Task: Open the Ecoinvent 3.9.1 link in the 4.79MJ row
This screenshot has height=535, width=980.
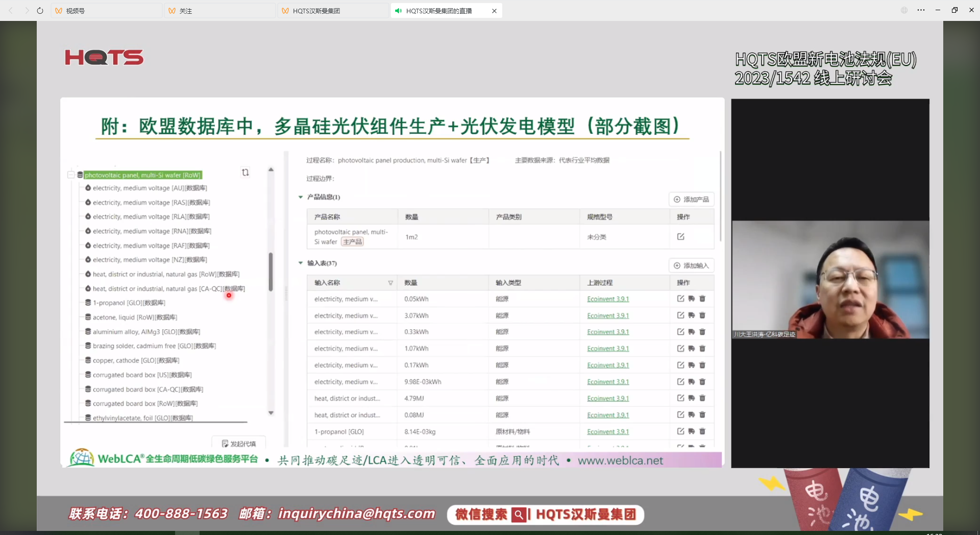Action: click(608, 399)
